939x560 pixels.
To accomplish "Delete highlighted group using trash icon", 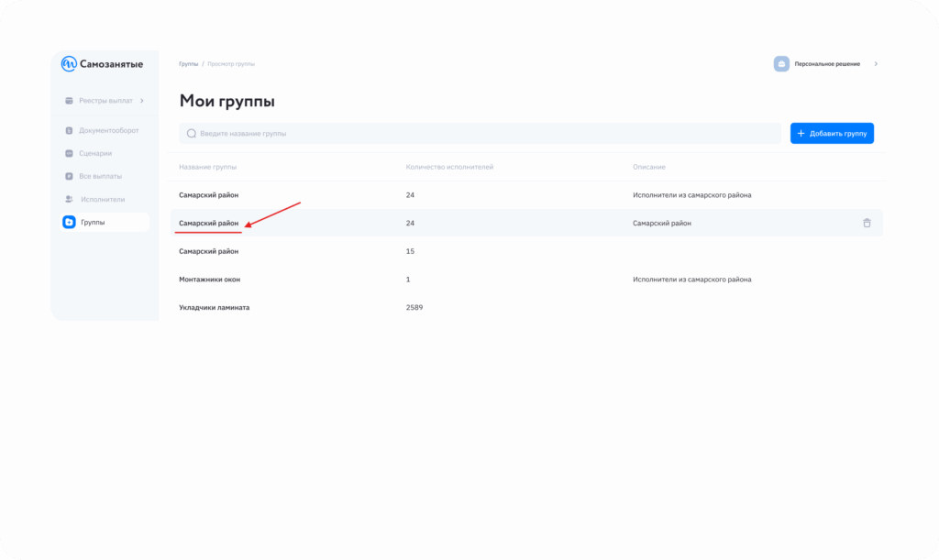I will 867,223.
